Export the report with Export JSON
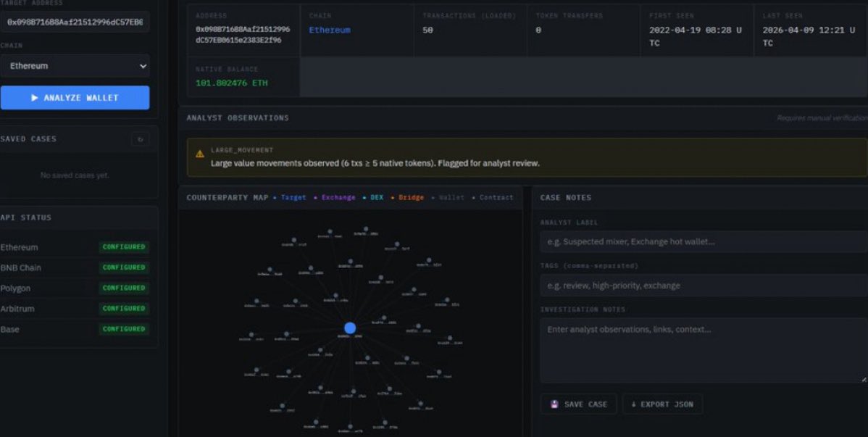This screenshot has height=437, width=868. 662,404
